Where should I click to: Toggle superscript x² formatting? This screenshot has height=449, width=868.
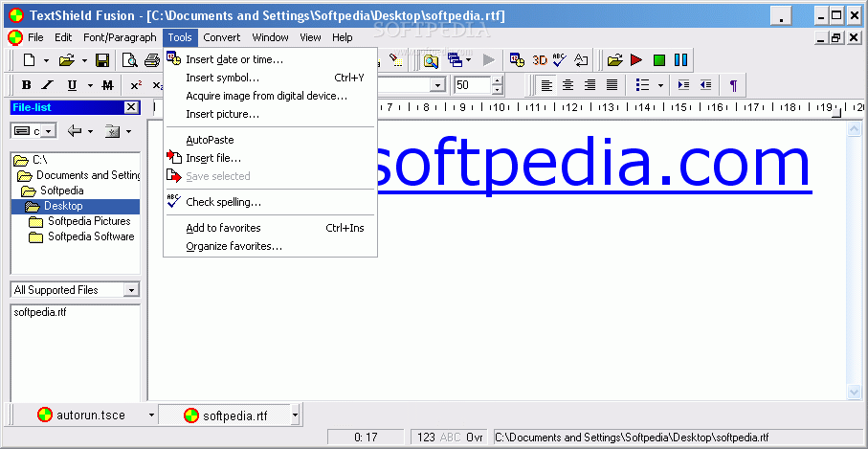coord(136,85)
